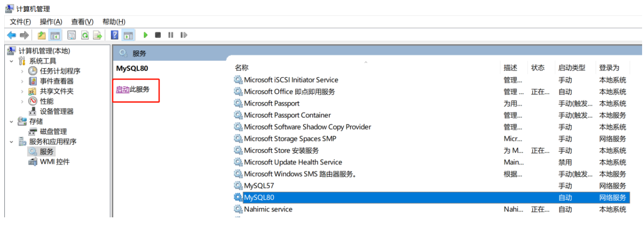Image resolution: width=644 pixels, height=232 pixels.
Task: Select Microsoft Store 安装服务 row name
Action: 281,151
